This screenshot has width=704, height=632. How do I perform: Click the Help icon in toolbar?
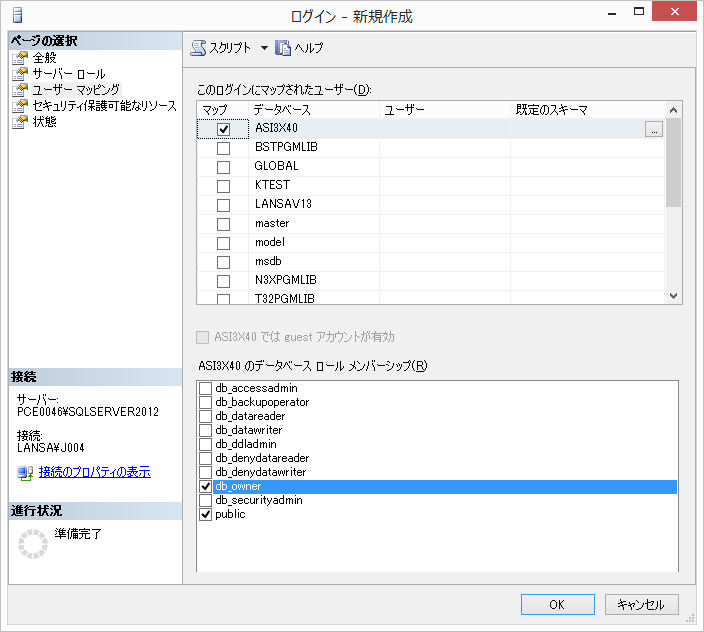[283, 48]
